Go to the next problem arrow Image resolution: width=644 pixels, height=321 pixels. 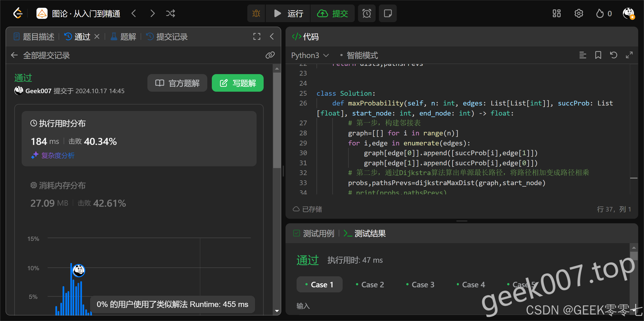pyautogui.click(x=152, y=13)
